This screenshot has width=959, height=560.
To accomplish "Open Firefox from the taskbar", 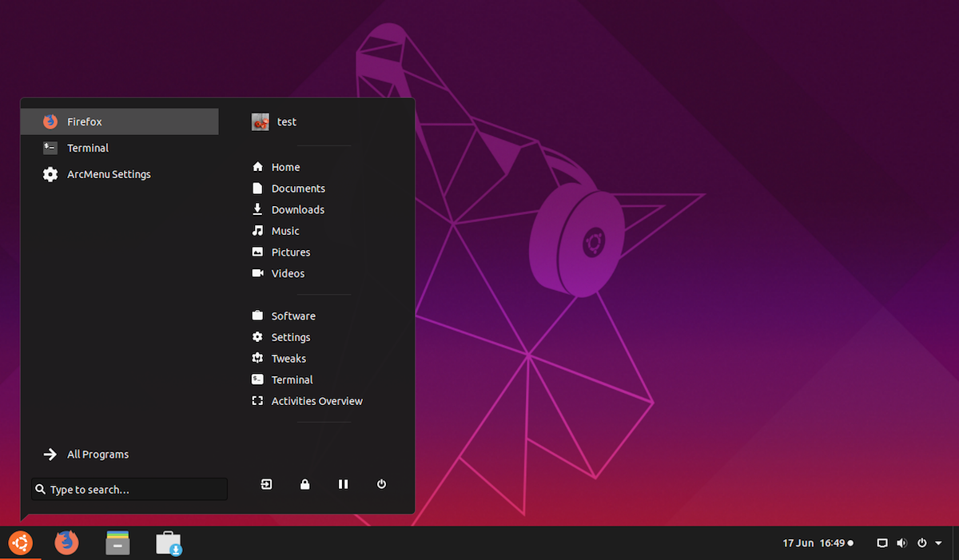I will (67, 543).
